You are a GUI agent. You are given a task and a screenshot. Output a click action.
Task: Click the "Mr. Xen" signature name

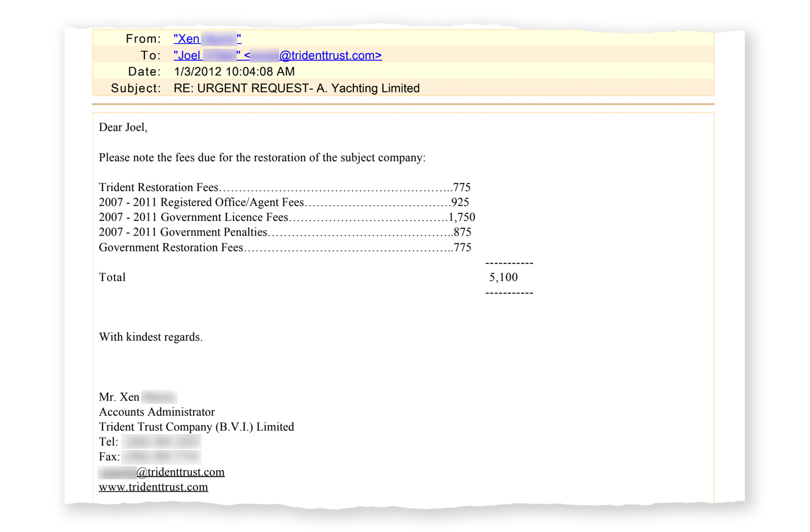[x=119, y=397]
